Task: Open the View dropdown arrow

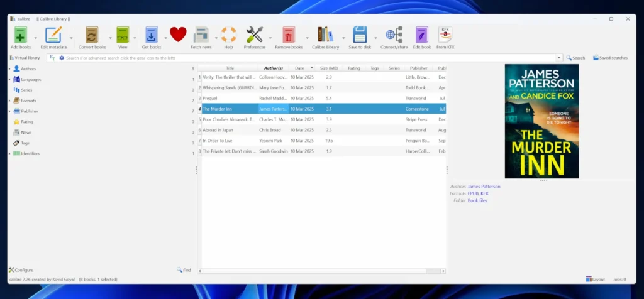Action: point(135,38)
